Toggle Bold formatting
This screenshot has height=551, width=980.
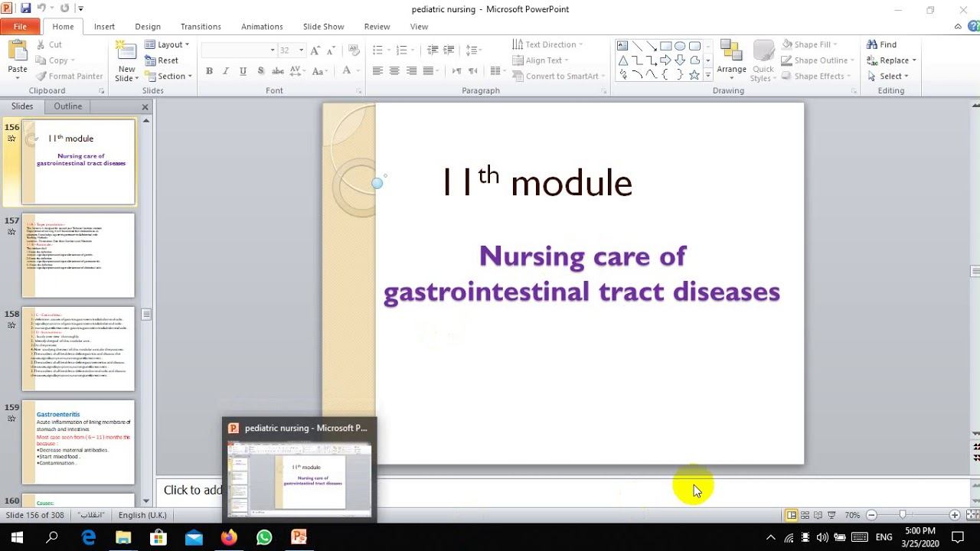(x=209, y=70)
